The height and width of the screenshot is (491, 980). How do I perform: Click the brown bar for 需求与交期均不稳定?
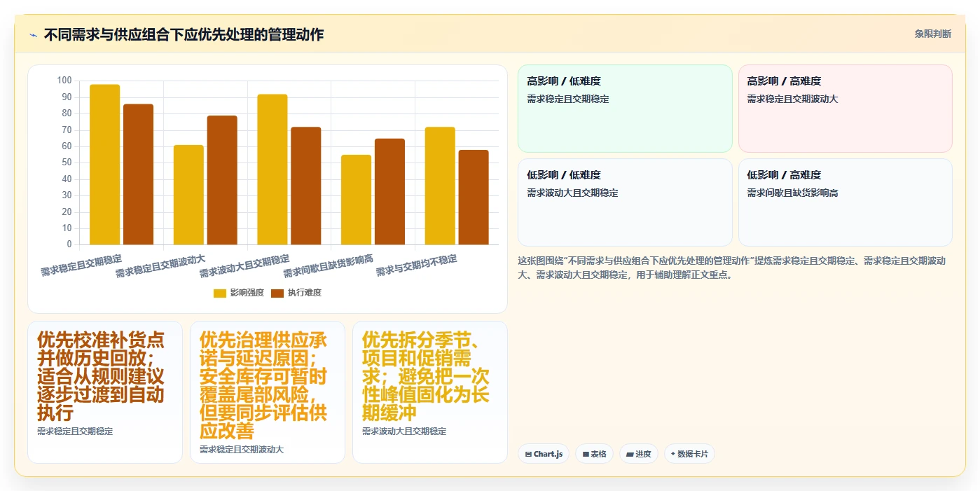click(474, 198)
